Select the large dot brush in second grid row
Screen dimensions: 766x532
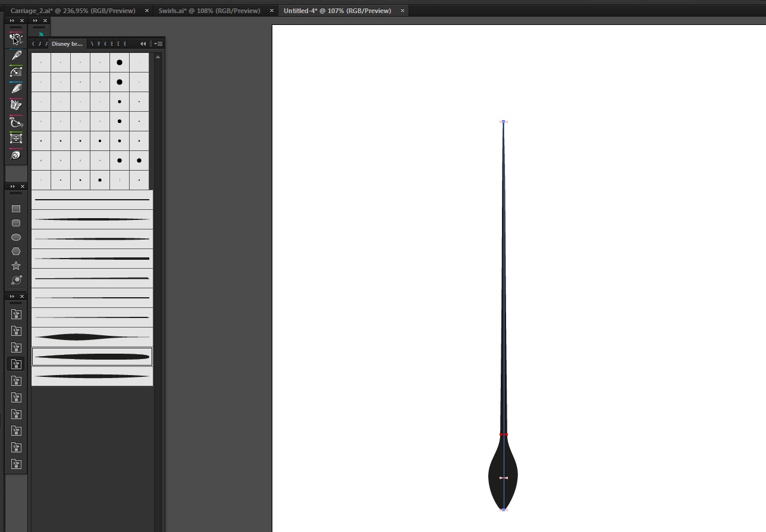click(x=120, y=82)
